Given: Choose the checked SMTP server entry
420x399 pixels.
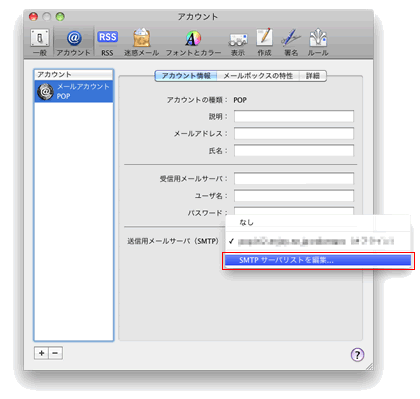Looking at the screenshot, I should pyautogui.click(x=318, y=241).
